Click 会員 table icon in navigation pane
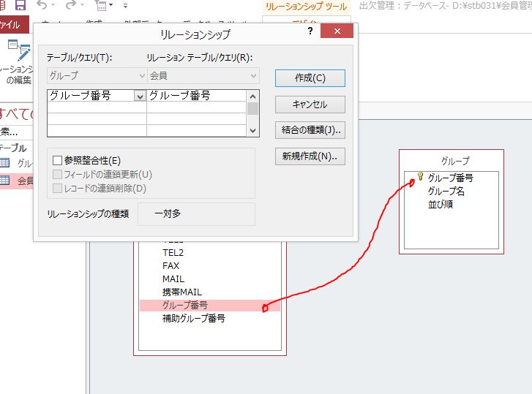 pyautogui.click(x=4, y=181)
